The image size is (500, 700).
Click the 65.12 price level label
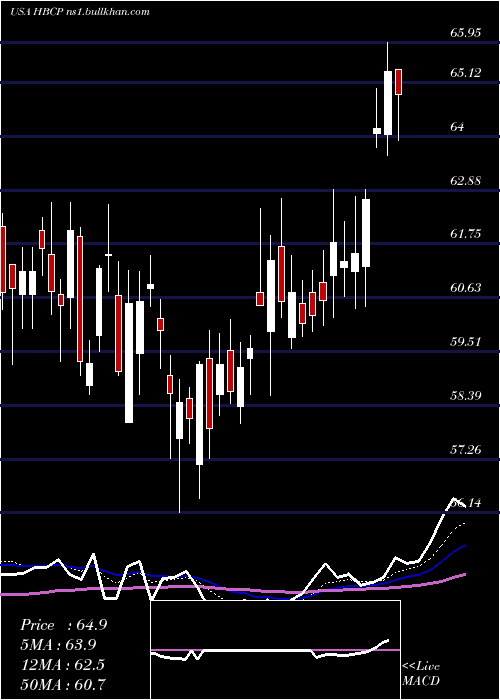[466, 72]
